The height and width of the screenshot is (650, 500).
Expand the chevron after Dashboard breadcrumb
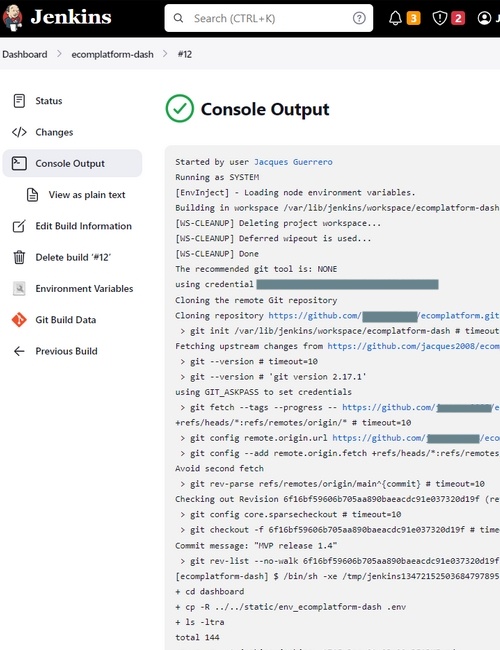59,54
